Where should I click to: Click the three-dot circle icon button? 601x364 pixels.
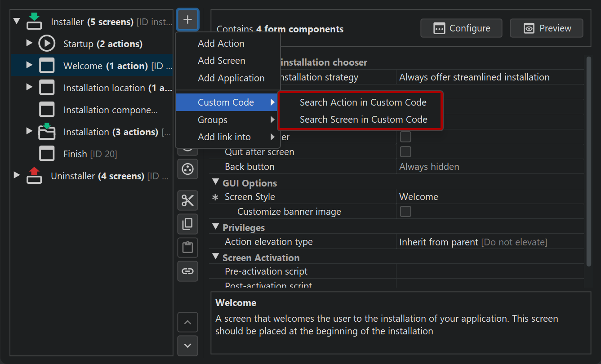(x=187, y=169)
